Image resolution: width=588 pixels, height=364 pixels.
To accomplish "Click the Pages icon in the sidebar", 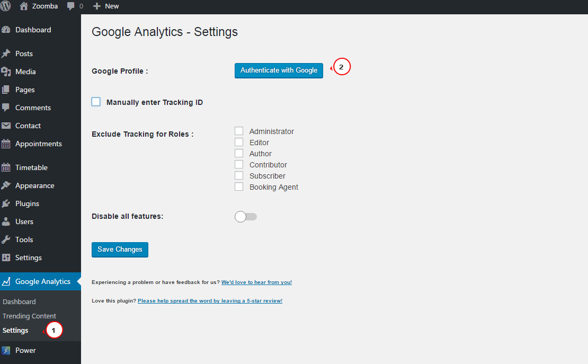I will coord(6,90).
